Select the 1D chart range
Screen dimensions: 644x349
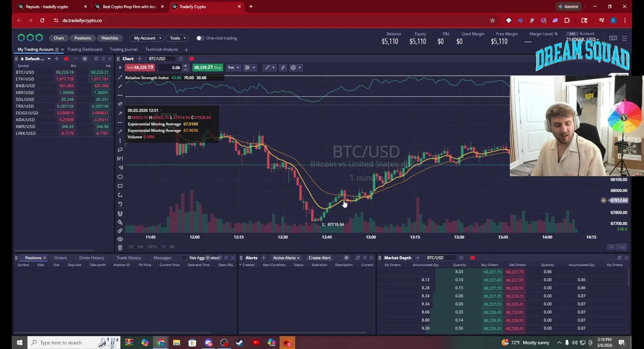[130, 247]
